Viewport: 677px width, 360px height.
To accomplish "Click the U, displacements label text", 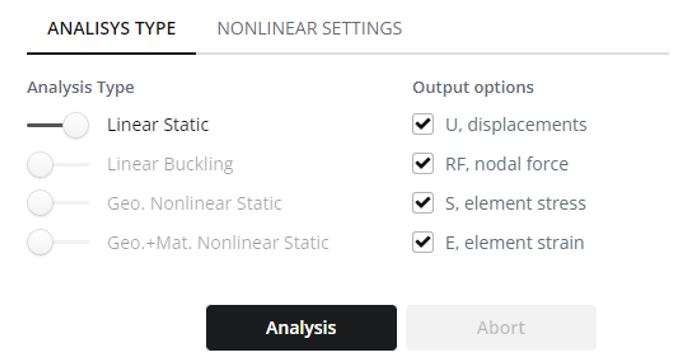I will coord(516,125).
